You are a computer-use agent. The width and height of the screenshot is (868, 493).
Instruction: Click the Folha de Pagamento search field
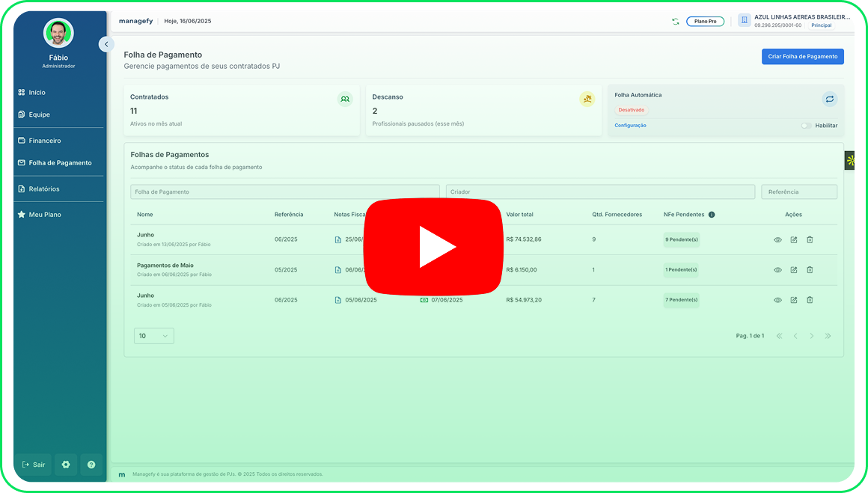point(284,192)
